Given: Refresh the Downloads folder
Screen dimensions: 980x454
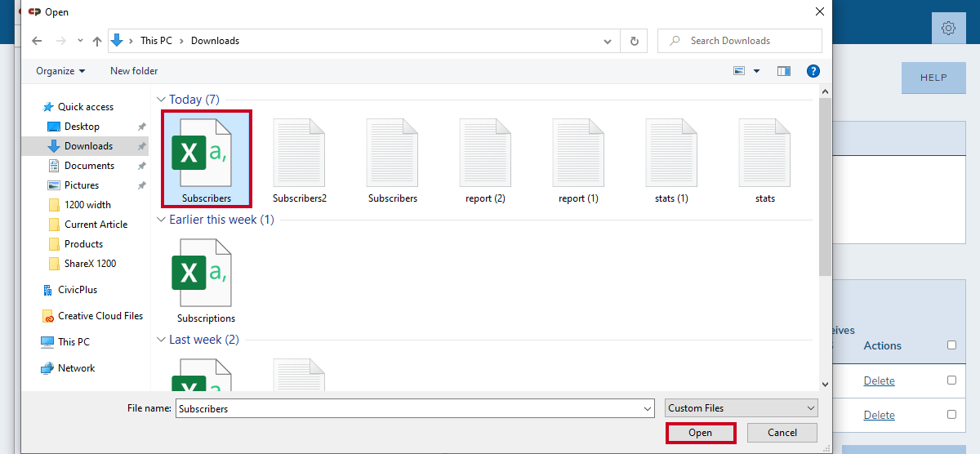Looking at the screenshot, I should 634,41.
